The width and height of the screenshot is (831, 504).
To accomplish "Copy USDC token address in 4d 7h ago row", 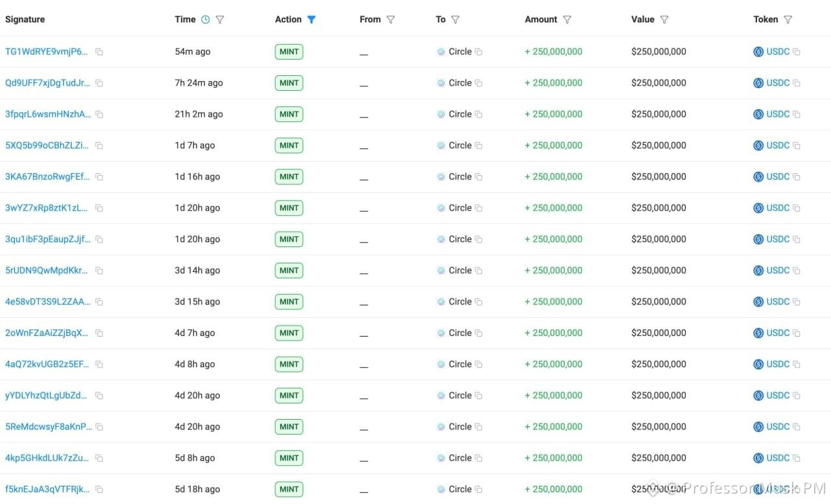I will click(797, 333).
